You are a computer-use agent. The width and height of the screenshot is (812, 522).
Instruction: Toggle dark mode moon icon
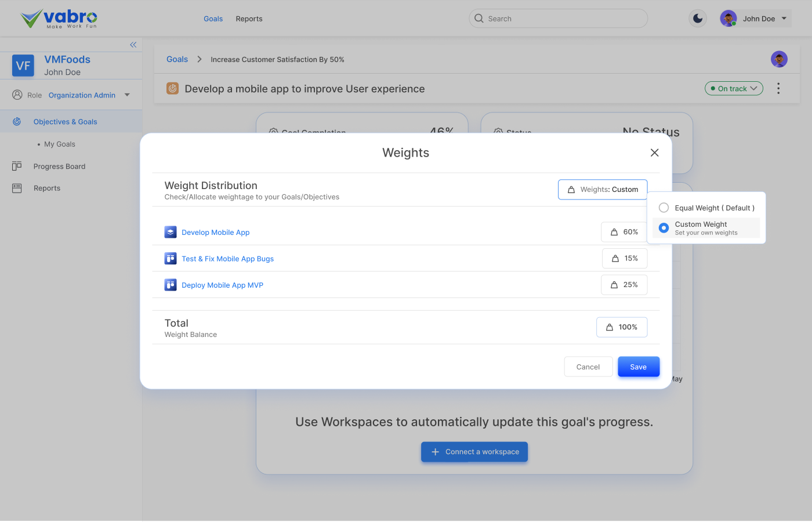[698, 19]
